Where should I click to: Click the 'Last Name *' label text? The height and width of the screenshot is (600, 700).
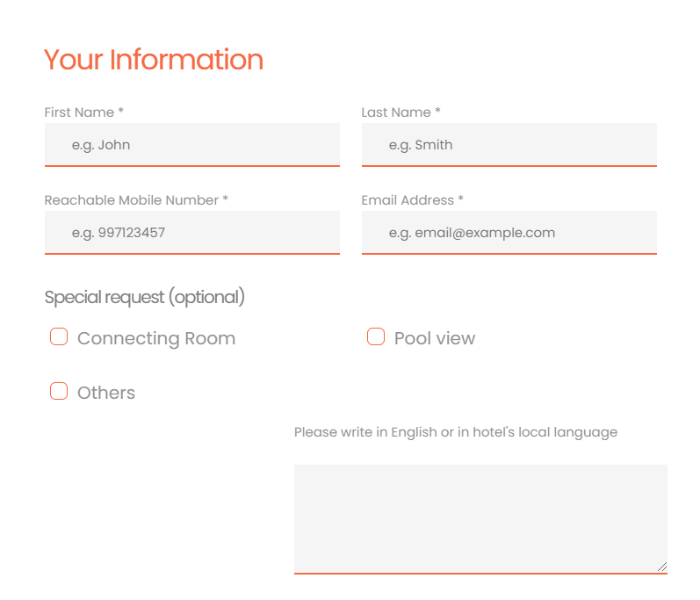[401, 112]
